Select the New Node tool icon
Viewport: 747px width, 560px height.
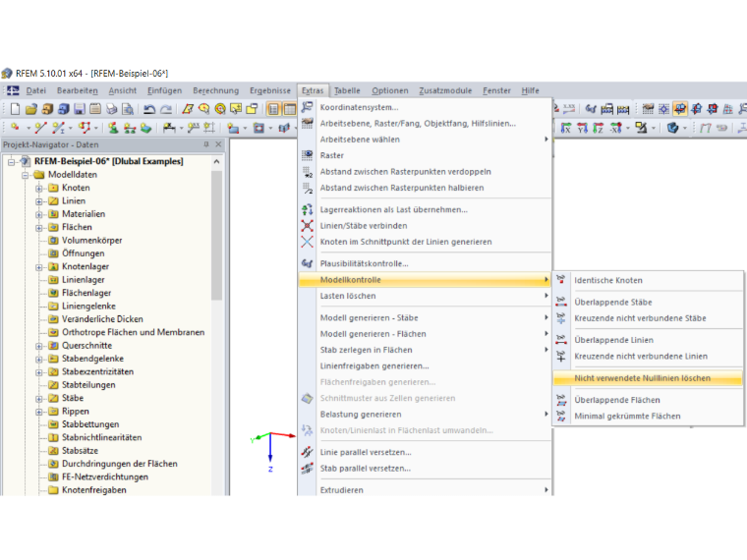click(x=15, y=128)
